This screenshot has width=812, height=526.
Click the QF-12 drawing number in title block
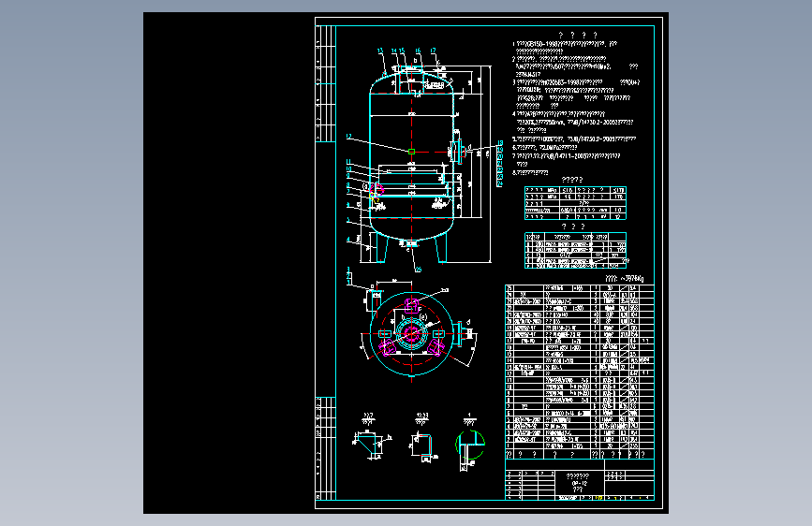[578, 483]
